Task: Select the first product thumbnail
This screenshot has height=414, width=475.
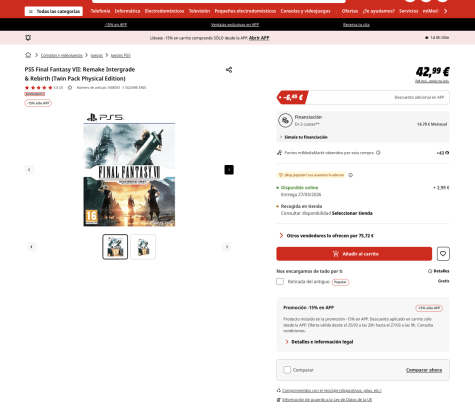Action: click(x=115, y=247)
